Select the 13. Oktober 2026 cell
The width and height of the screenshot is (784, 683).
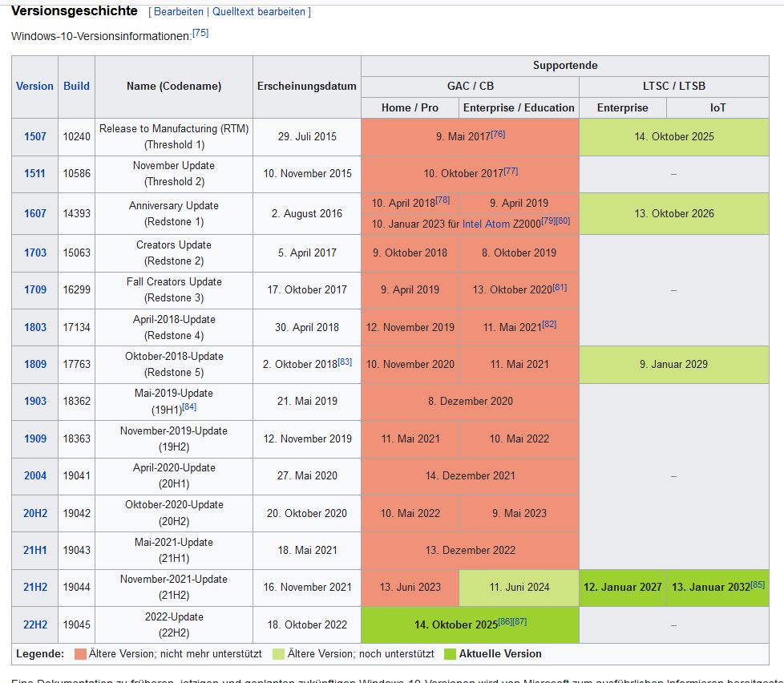coord(674,213)
